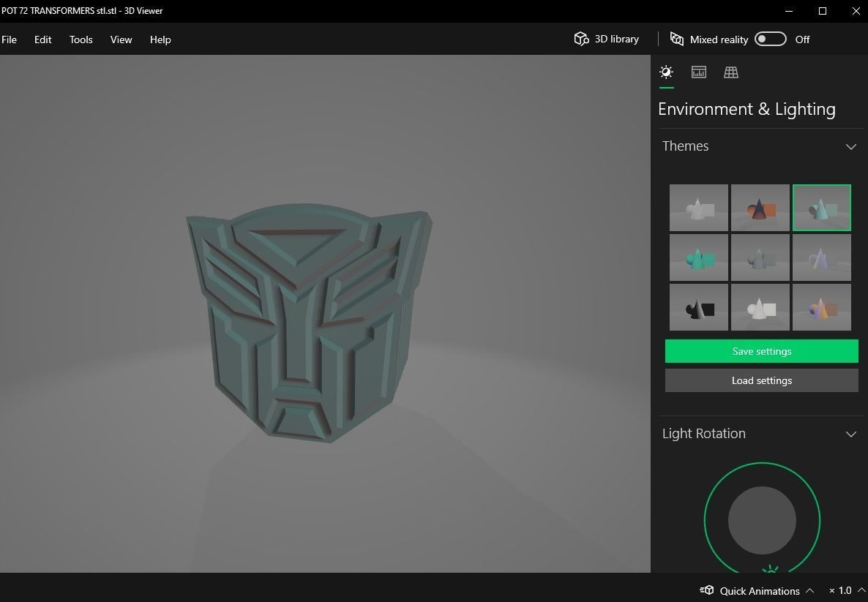Open the Edit menu
Screen dimensions: 868x602
42,39
